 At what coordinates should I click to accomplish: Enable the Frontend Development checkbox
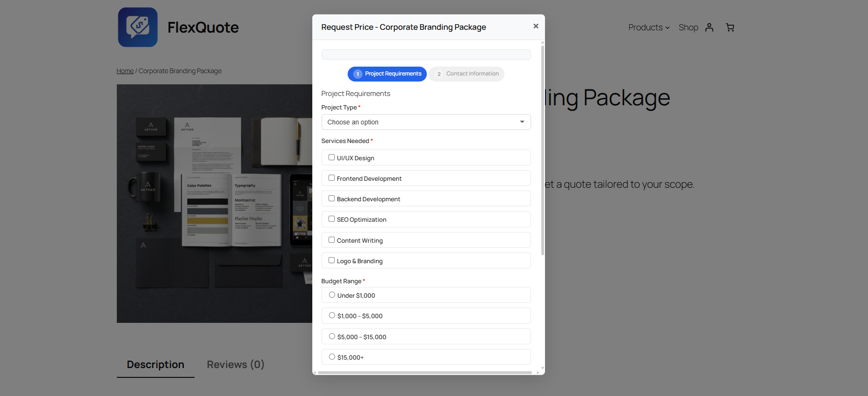pos(332,178)
